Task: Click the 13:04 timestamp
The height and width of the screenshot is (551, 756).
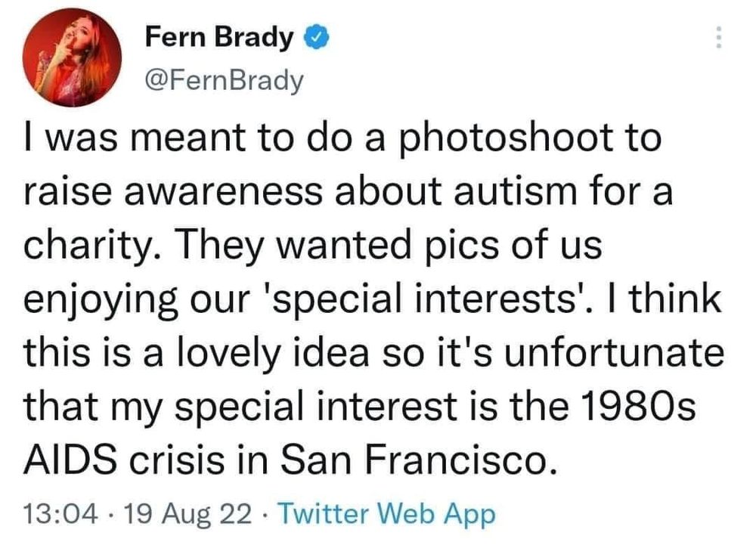Action: tap(62, 514)
